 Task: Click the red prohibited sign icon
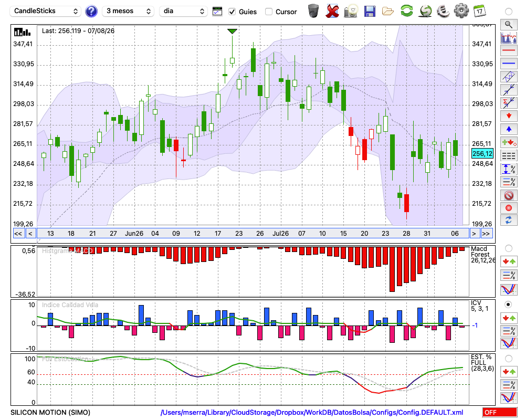point(509,195)
